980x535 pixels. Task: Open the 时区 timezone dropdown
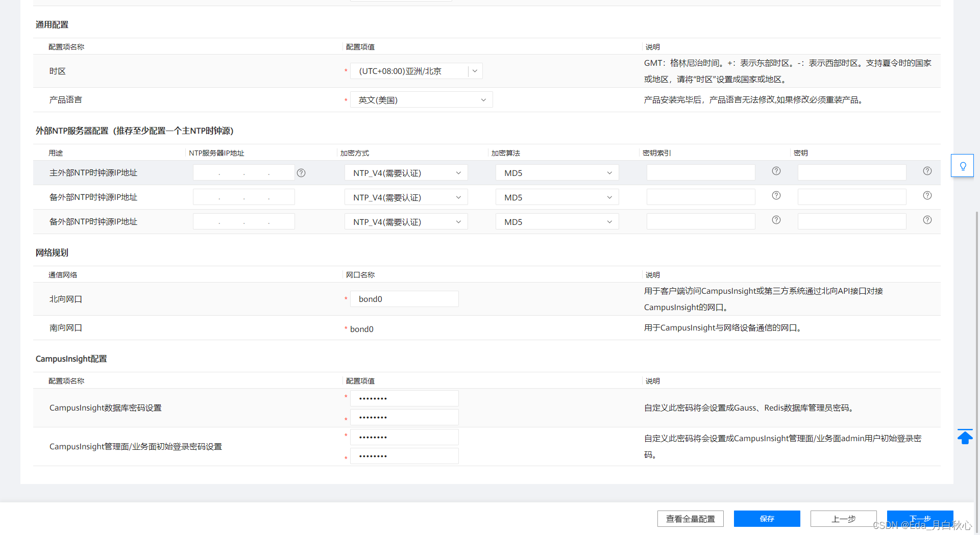click(x=416, y=71)
